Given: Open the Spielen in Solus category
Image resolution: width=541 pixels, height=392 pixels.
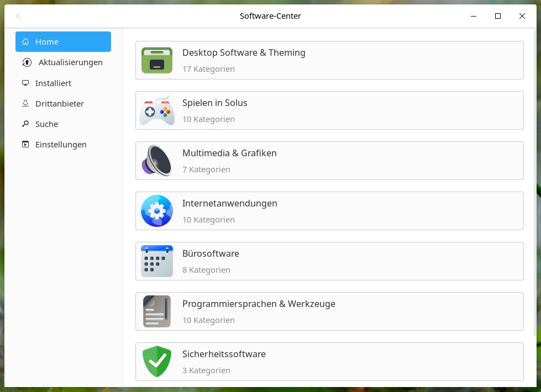Looking at the screenshot, I should [x=329, y=110].
